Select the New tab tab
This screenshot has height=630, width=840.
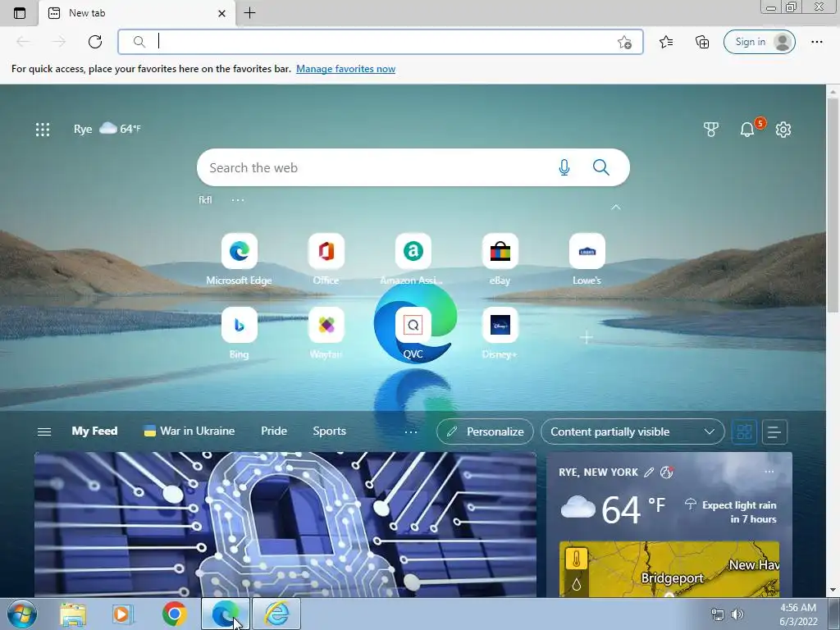[x=137, y=13]
